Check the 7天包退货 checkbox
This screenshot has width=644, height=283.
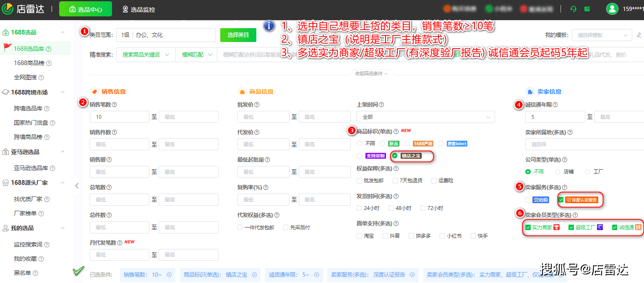coord(395,181)
